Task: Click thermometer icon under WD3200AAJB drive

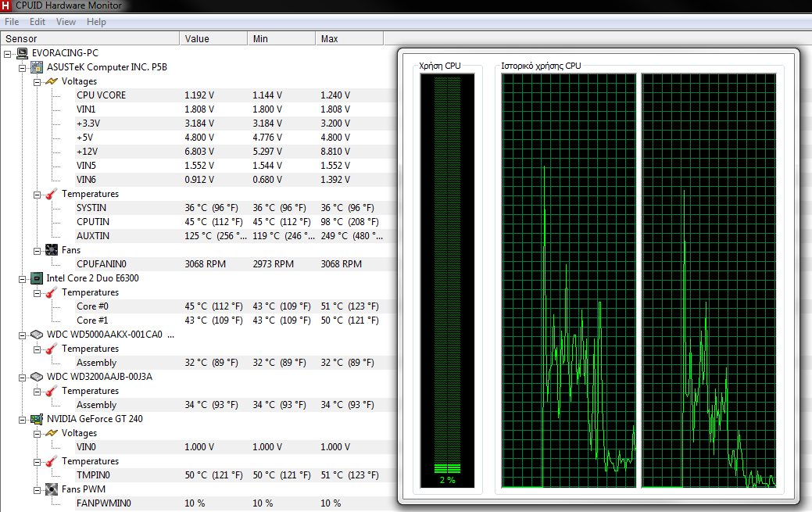Action: [x=51, y=391]
